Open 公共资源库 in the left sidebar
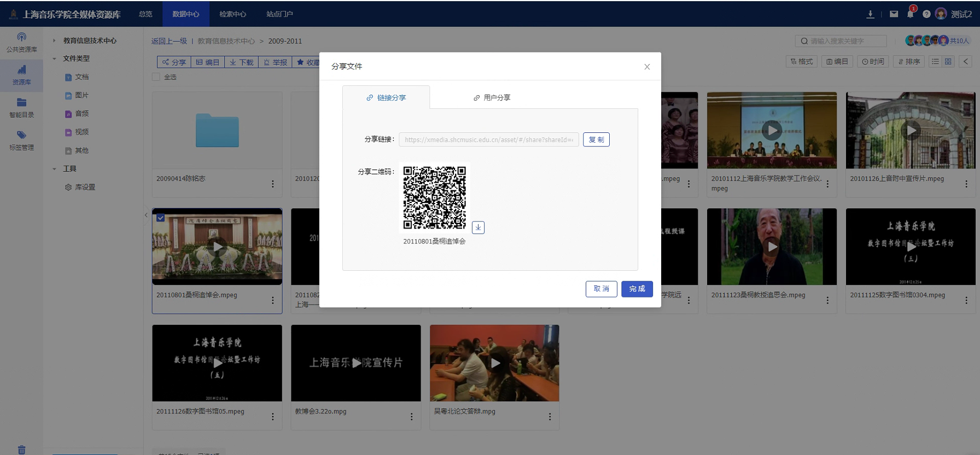The width and height of the screenshot is (980, 455). pyautogui.click(x=21, y=42)
